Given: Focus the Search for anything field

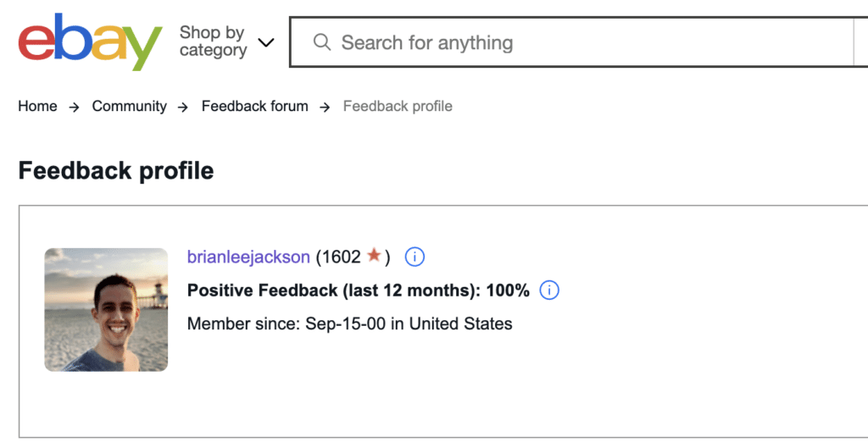Looking at the screenshot, I should [576, 42].
